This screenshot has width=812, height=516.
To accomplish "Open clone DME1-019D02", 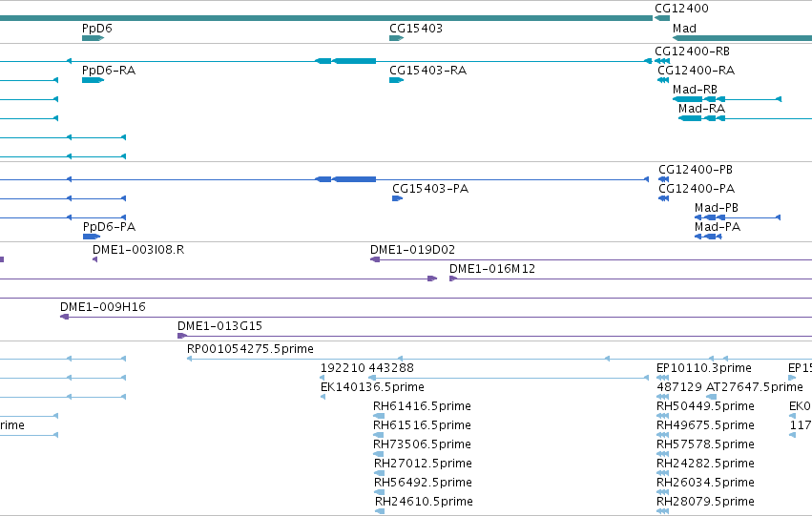I will (413, 250).
